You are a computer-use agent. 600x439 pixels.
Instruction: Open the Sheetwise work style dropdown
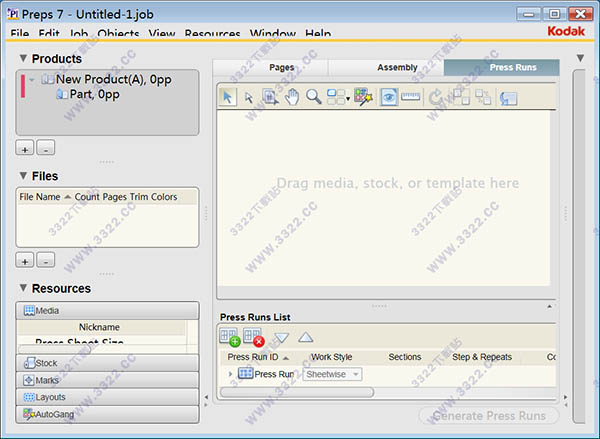click(332, 374)
